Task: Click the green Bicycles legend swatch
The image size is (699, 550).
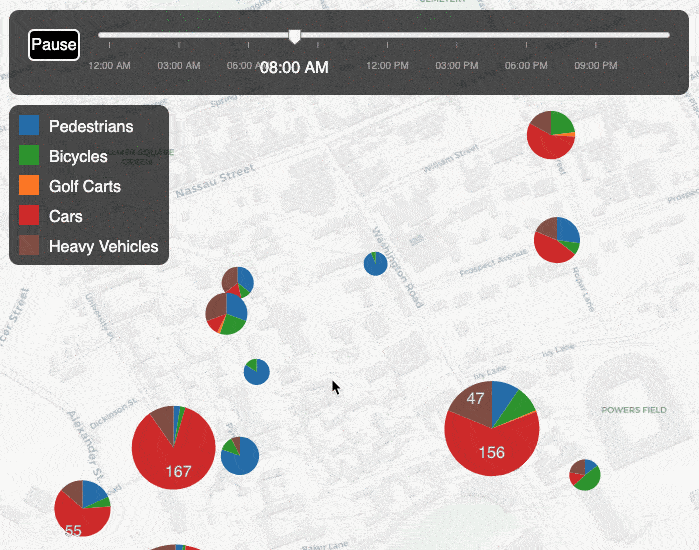Action: click(29, 155)
